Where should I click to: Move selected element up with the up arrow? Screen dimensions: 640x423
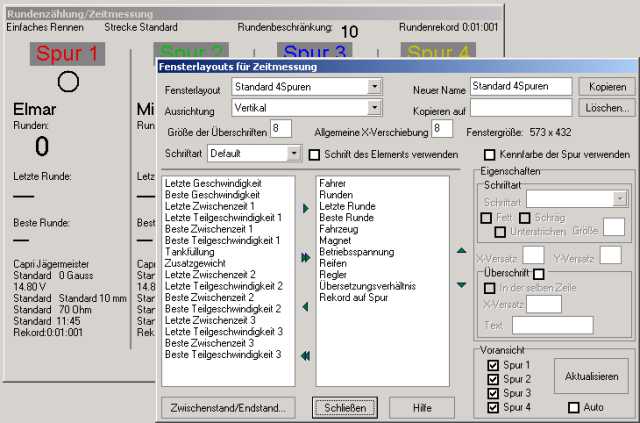click(461, 251)
